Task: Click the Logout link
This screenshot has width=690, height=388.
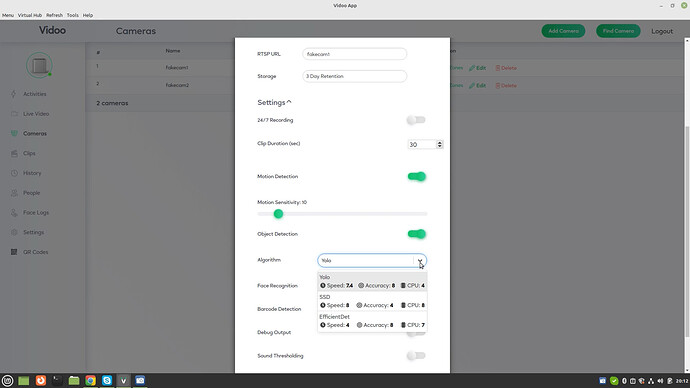Action: [x=662, y=31]
